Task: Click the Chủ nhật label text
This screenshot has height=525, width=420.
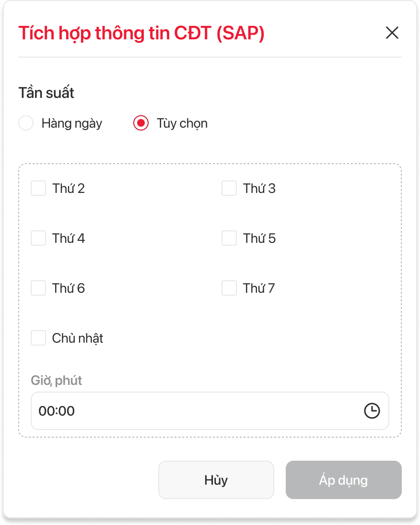Action: point(78,338)
